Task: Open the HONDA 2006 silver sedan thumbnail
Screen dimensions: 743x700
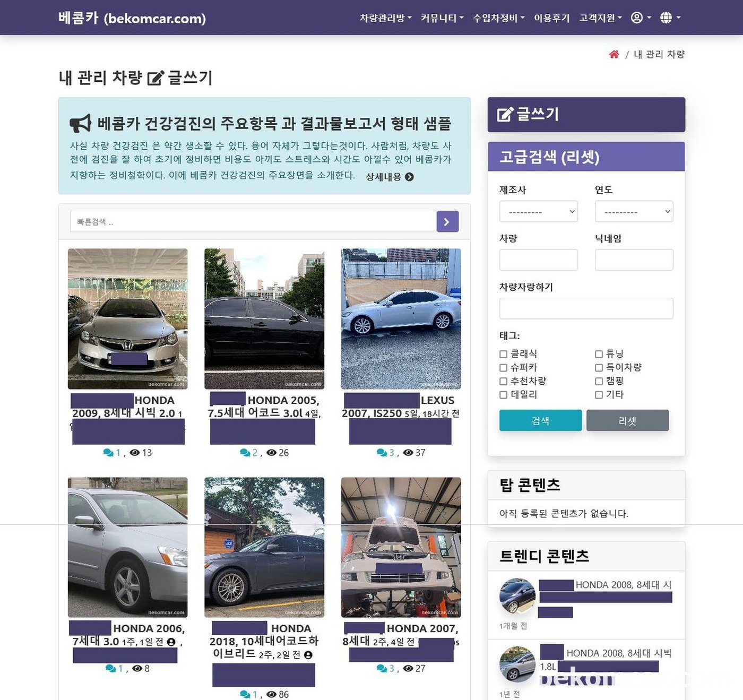Action: [x=127, y=547]
